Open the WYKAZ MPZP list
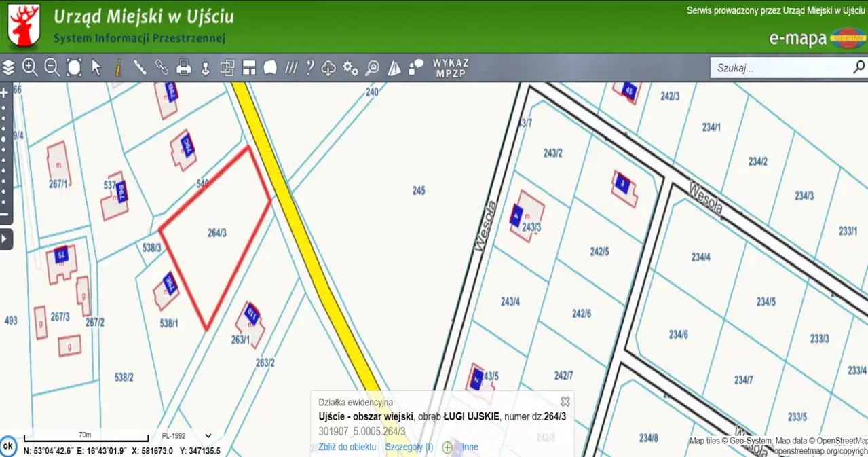The width and height of the screenshot is (868, 457). click(x=451, y=68)
